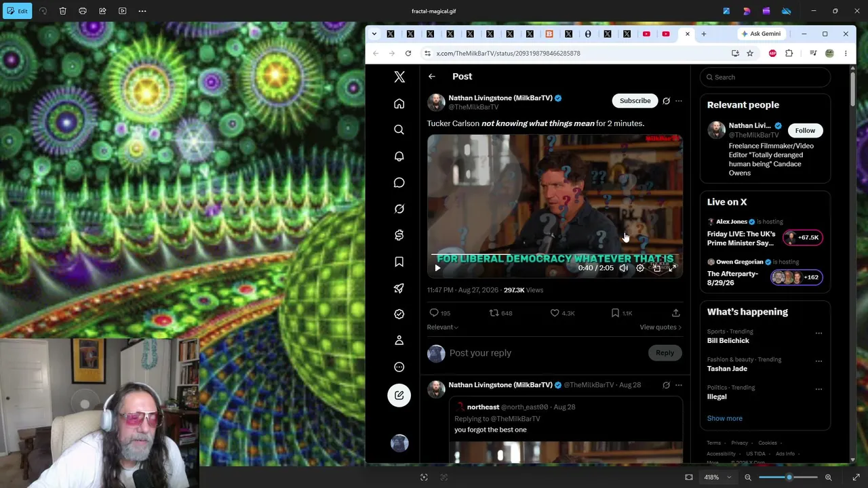The height and width of the screenshot is (488, 868).
Task: Reload the browser page
Action: pos(408,53)
